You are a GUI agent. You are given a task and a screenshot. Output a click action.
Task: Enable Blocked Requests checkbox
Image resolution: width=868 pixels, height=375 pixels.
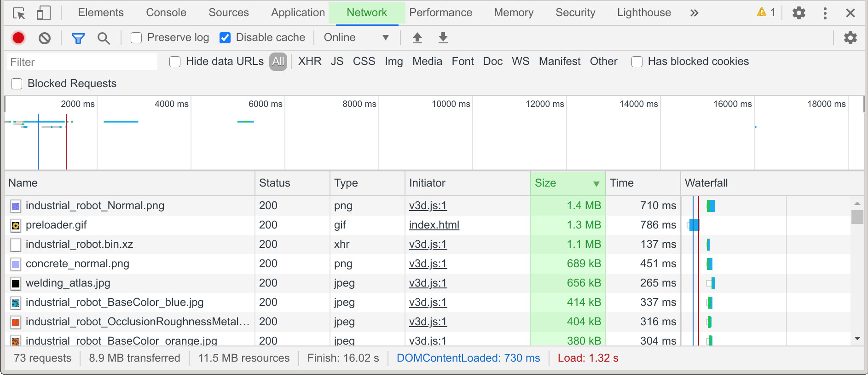[x=17, y=84]
